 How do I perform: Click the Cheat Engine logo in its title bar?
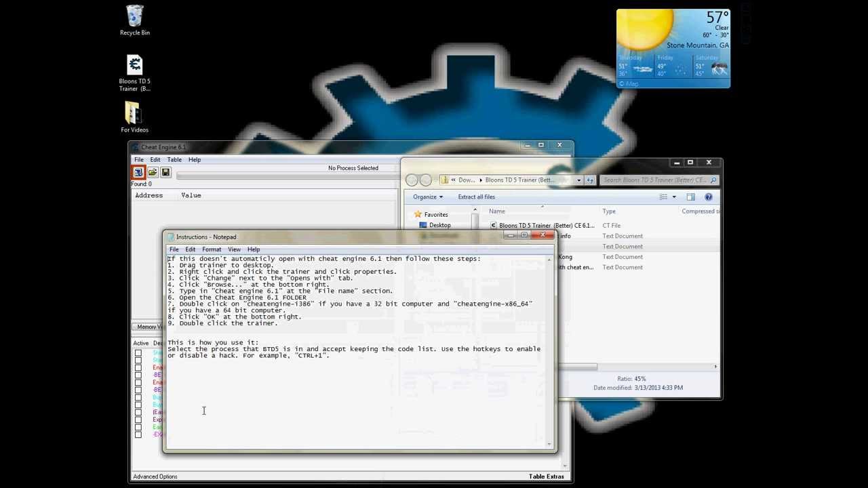(135, 147)
